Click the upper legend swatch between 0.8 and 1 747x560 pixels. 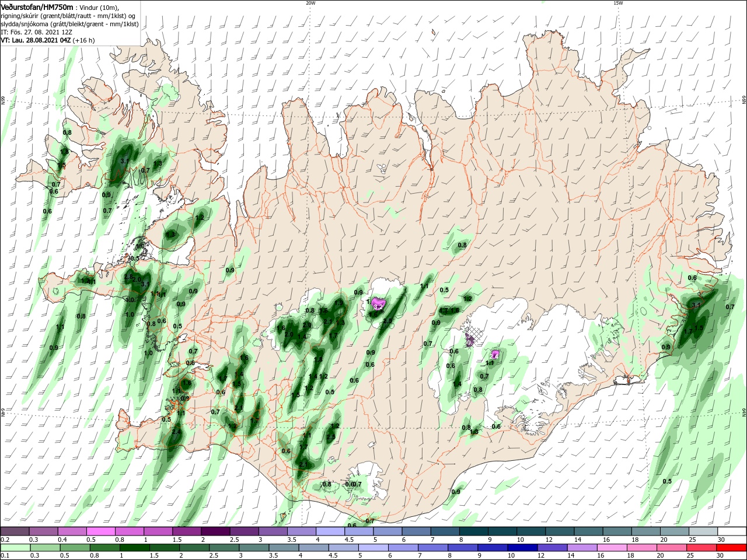130,531
